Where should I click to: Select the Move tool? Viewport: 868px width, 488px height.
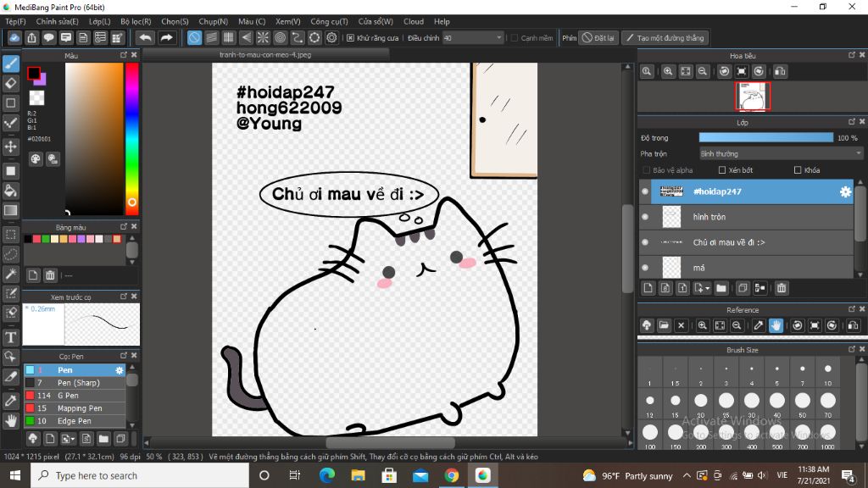10,147
